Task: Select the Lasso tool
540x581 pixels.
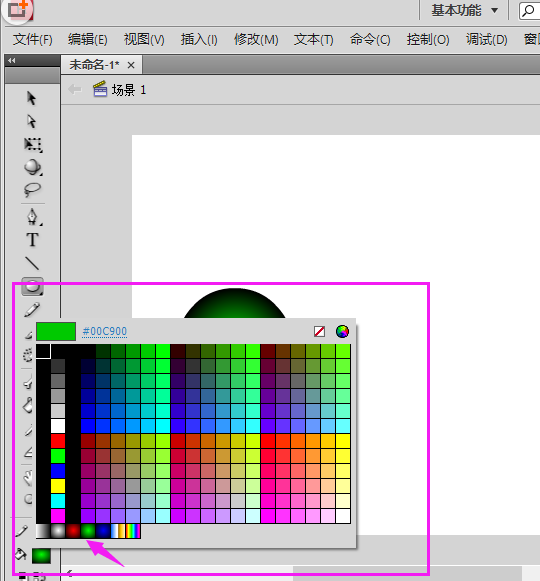Action: [32, 190]
